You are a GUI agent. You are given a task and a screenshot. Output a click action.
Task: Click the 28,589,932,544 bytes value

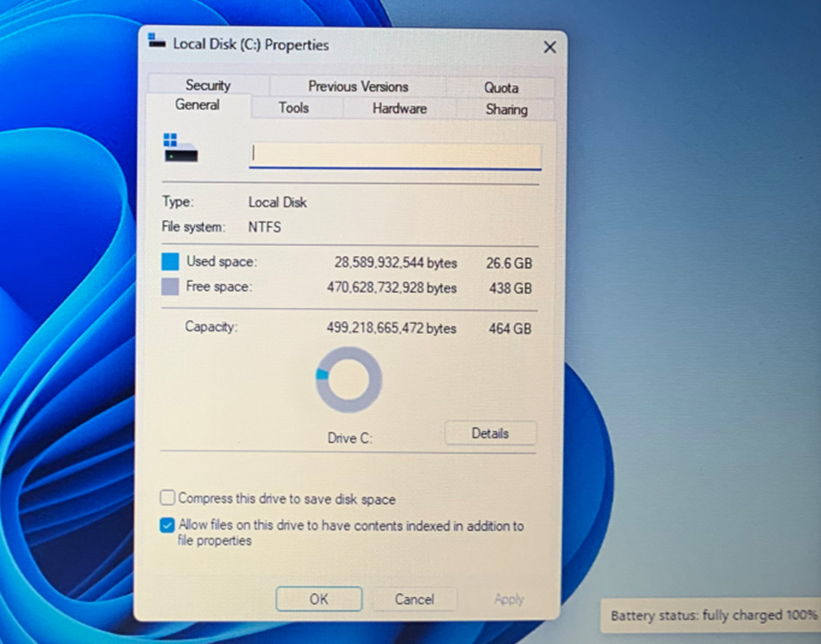point(395,263)
